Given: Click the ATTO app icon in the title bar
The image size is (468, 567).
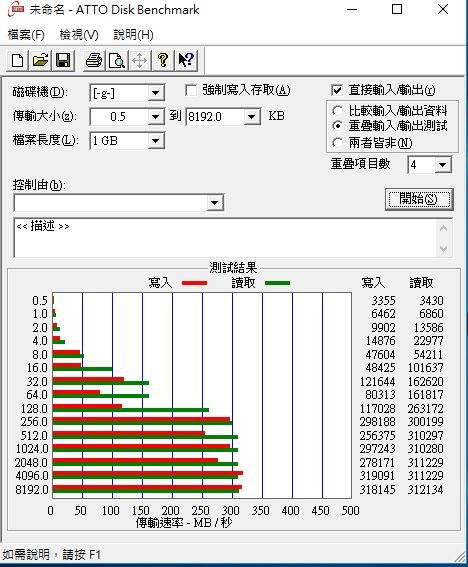Looking at the screenshot, I should 16,9.
